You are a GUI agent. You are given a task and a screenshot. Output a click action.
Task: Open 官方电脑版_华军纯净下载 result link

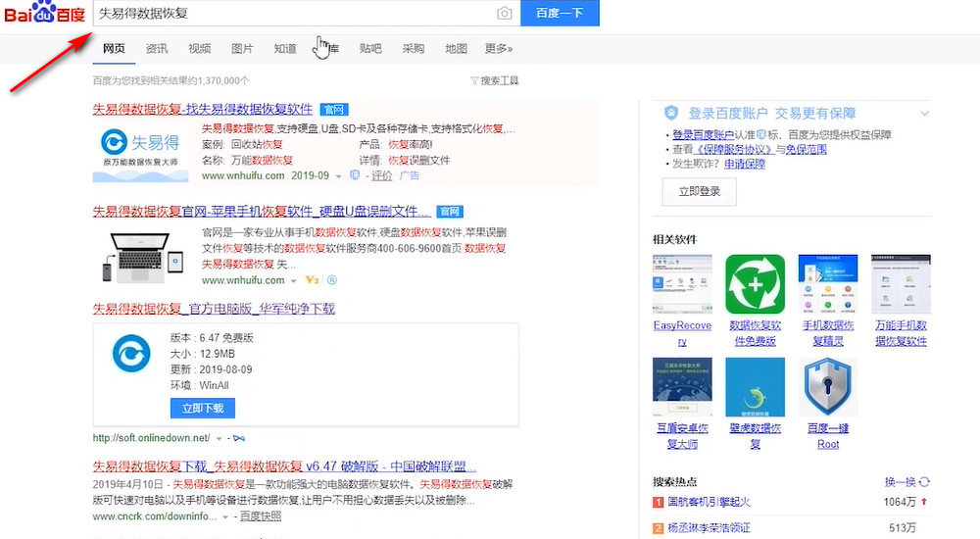[x=214, y=309]
